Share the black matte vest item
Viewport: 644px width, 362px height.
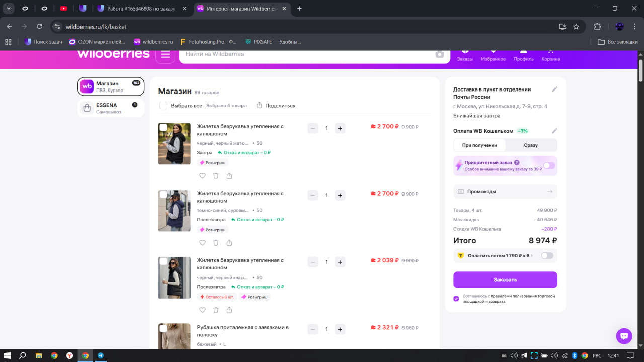(x=229, y=176)
